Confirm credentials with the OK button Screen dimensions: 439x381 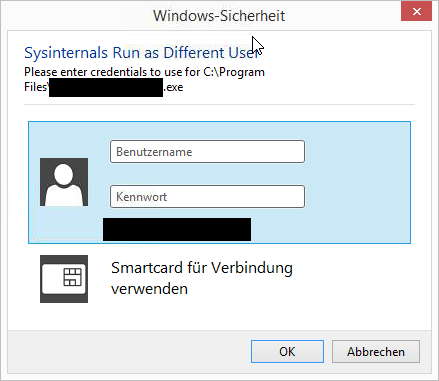point(287,351)
